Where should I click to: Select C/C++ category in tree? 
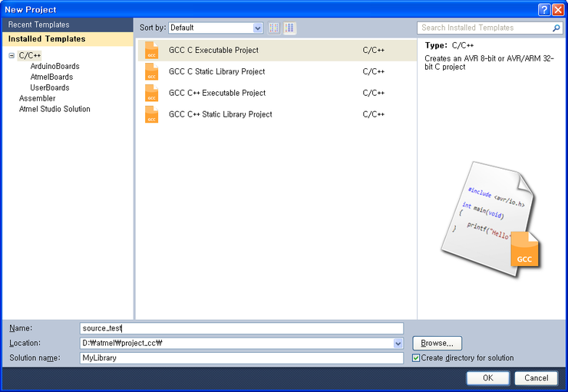(x=30, y=55)
